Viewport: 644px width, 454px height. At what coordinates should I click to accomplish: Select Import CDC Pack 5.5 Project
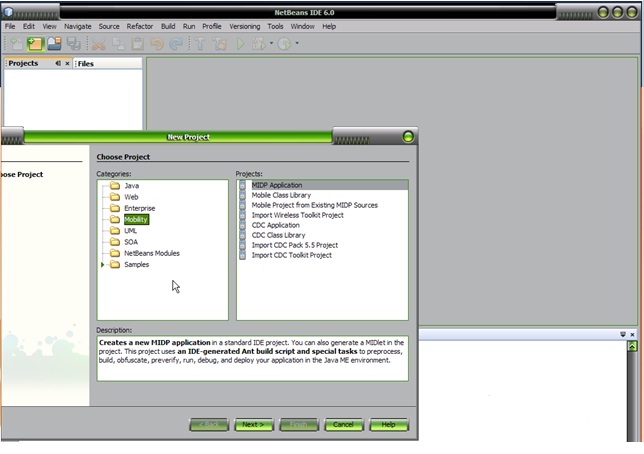[x=295, y=245]
